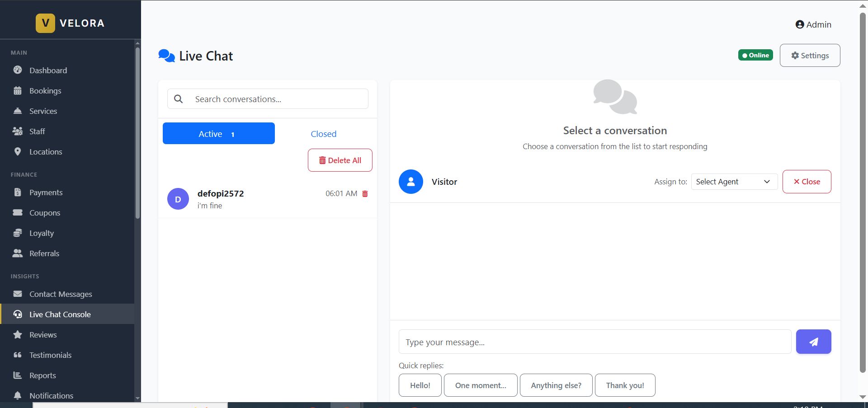Open the Select Agent dropdown
The height and width of the screenshot is (408, 868).
point(734,182)
